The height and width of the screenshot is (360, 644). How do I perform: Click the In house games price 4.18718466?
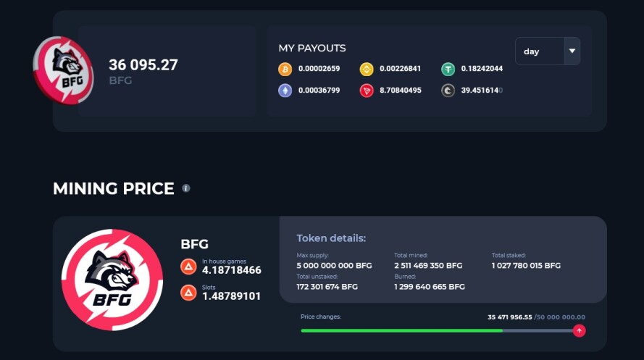pos(232,270)
